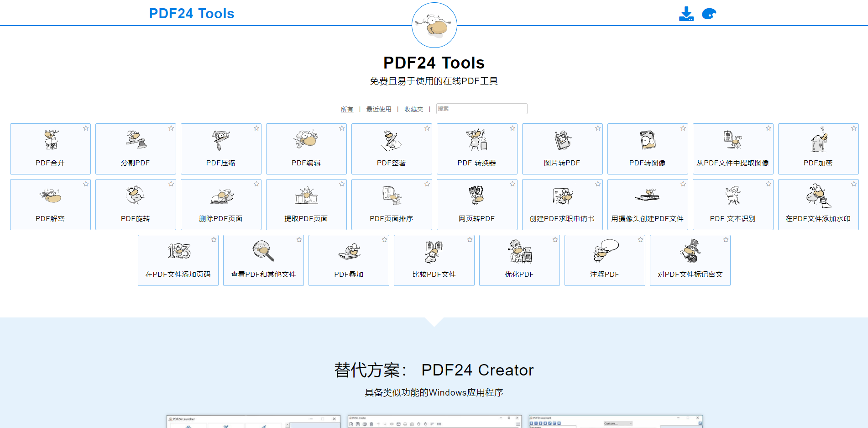Open the theme switcher icon top right
Viewport: 868px width, 428px height.
(x=710, y=14)
